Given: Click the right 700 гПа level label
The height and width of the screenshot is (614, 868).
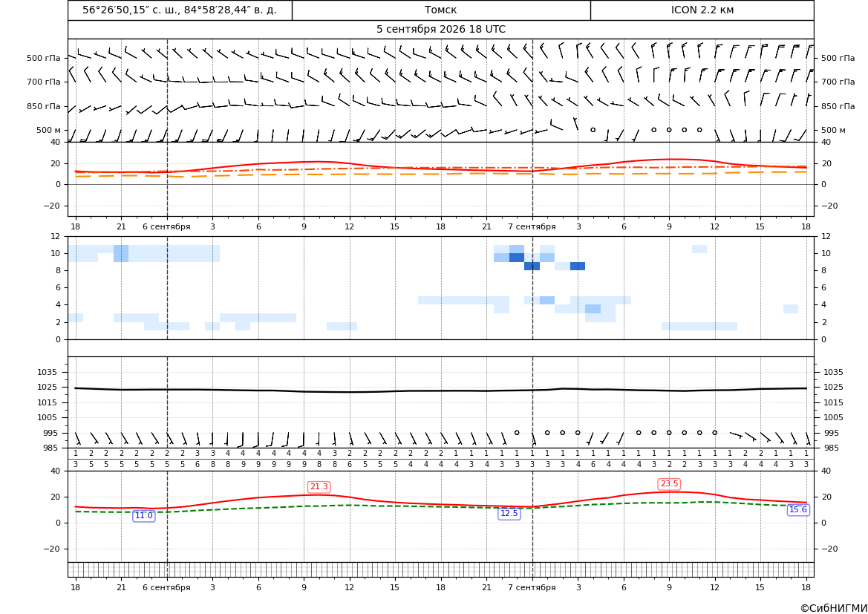Looking at the screenshot, I should pos(838,82).
